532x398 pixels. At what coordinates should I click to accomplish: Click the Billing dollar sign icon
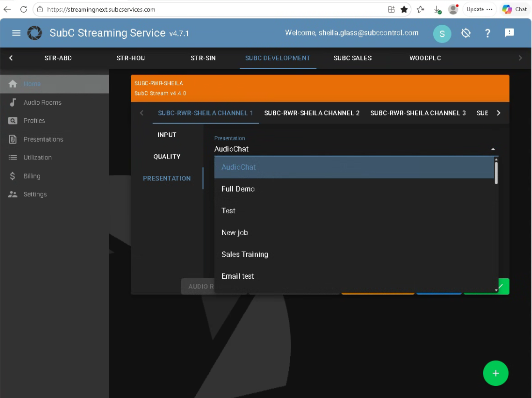pyautogui.click(x=13, y=176)
